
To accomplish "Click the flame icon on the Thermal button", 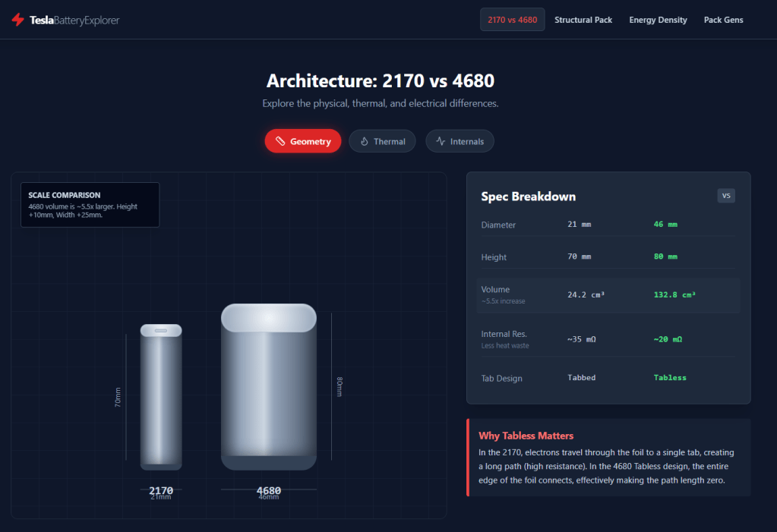I will 364,141.
